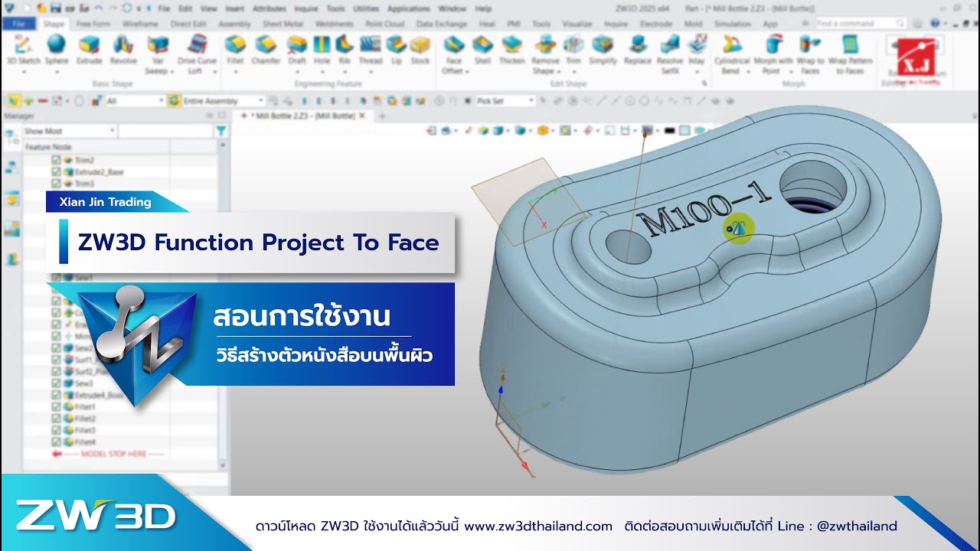Expand the Edit Shape panel launcher
980x551 pixels.
703,83
